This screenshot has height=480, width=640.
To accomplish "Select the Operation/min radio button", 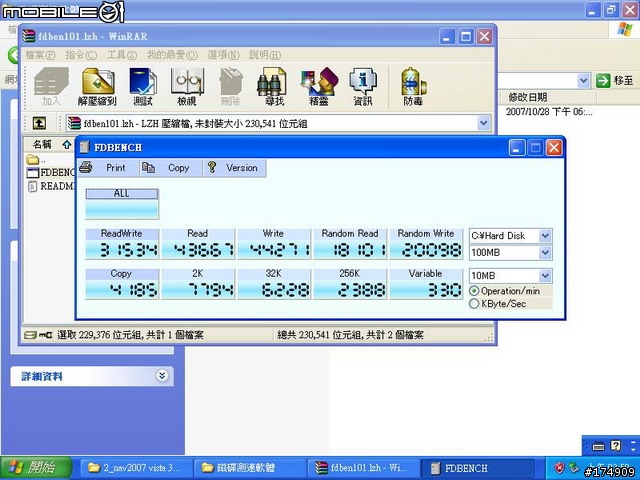I will click(474, 291).
